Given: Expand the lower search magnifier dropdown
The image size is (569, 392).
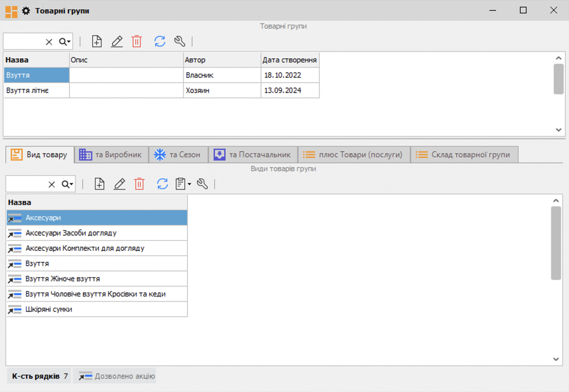Looking at the screenshot, I should coord(67,184).
